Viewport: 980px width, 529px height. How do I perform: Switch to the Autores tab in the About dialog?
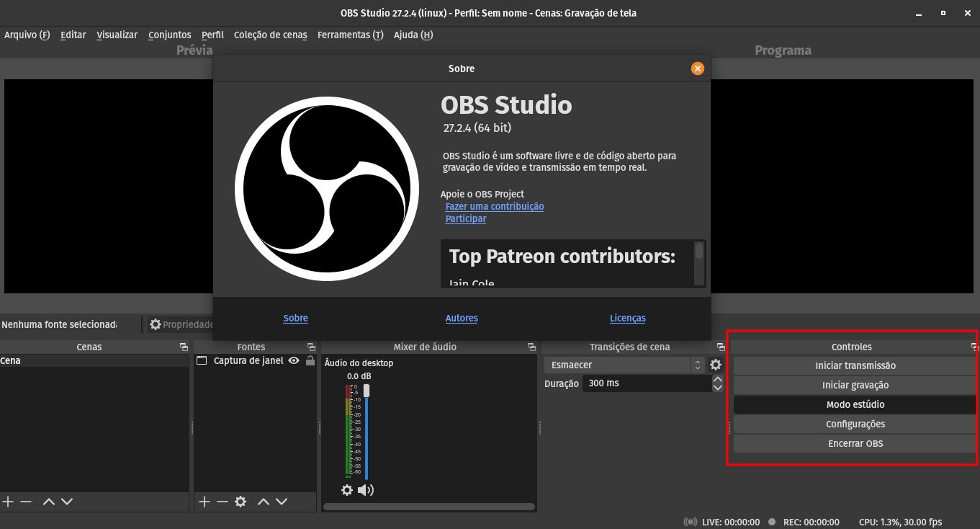tap(462, 318)
